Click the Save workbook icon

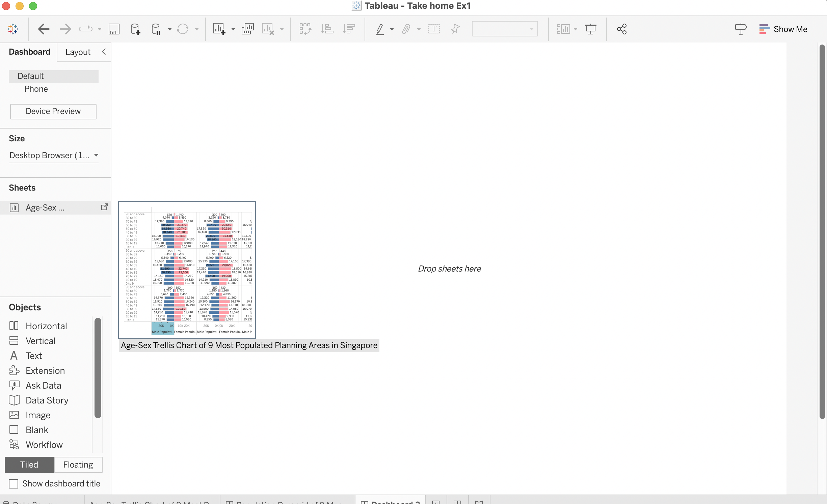pyautogui.click(x=114, y=29)
